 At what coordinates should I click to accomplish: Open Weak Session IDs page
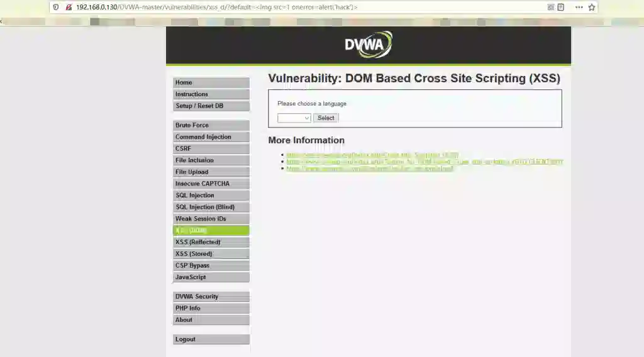coord(211,219)
